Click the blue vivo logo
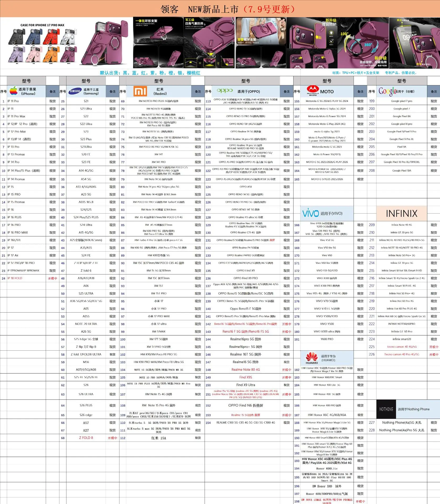Viewport: 440px width, 504px height. [x=310, y=213]
